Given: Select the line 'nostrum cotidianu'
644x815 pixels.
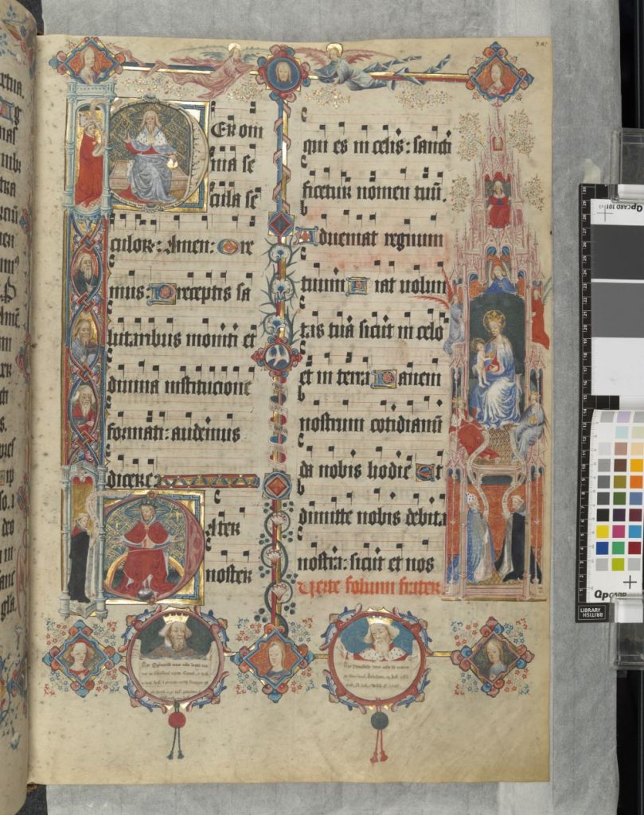Looking at the screenshot, I should coord(371,424).
